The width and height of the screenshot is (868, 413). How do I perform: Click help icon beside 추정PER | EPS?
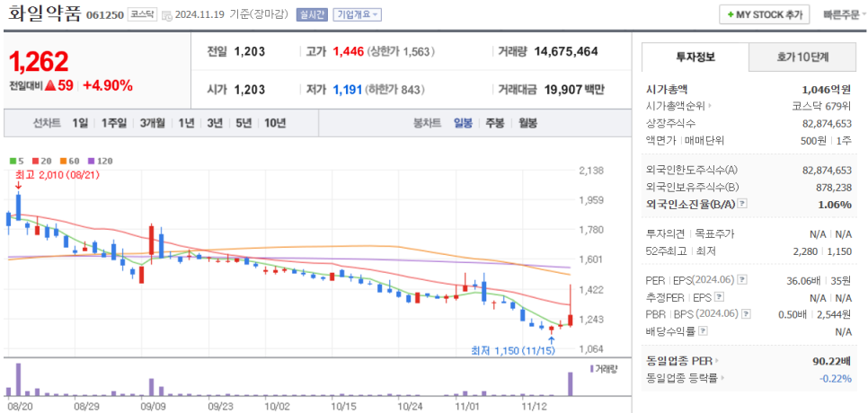pos(719,297)
